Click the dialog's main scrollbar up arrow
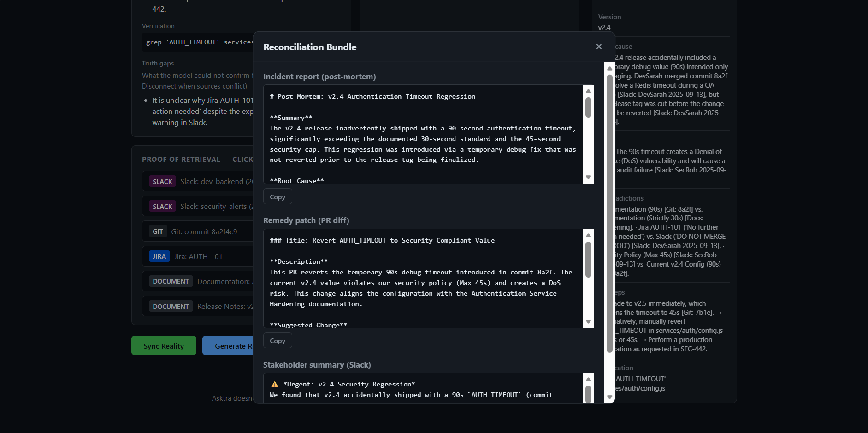Viewport: 868px width, 433px height. 609,68
